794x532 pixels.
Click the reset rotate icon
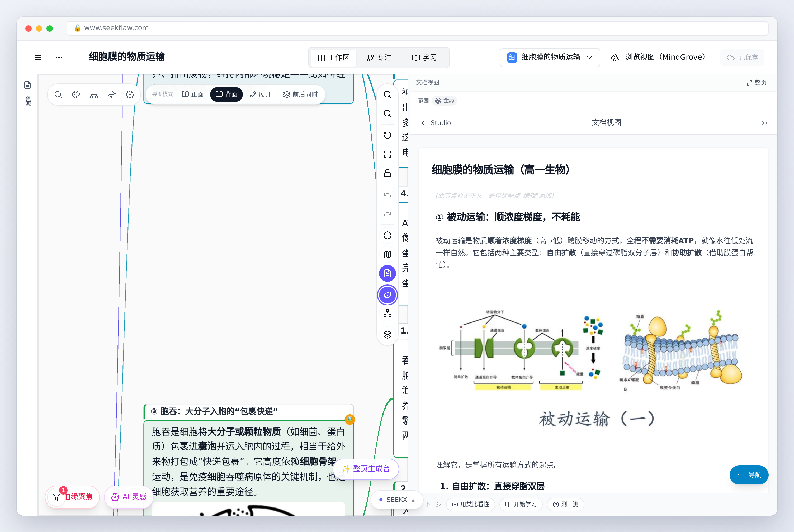pos(387,135)
